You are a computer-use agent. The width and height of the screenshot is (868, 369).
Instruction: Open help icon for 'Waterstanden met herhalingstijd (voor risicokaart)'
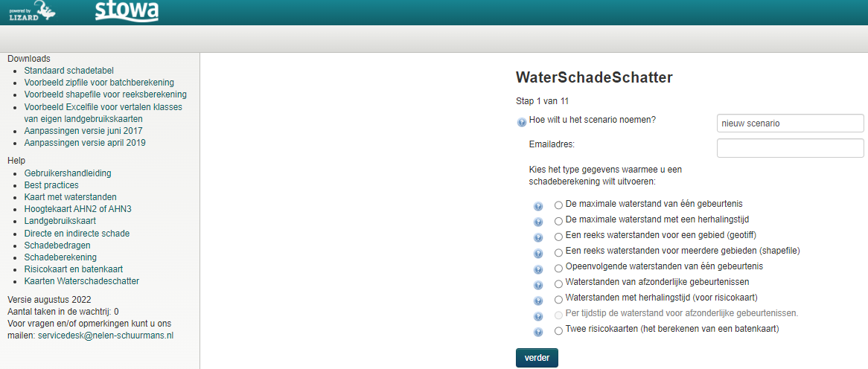[538, 301]
